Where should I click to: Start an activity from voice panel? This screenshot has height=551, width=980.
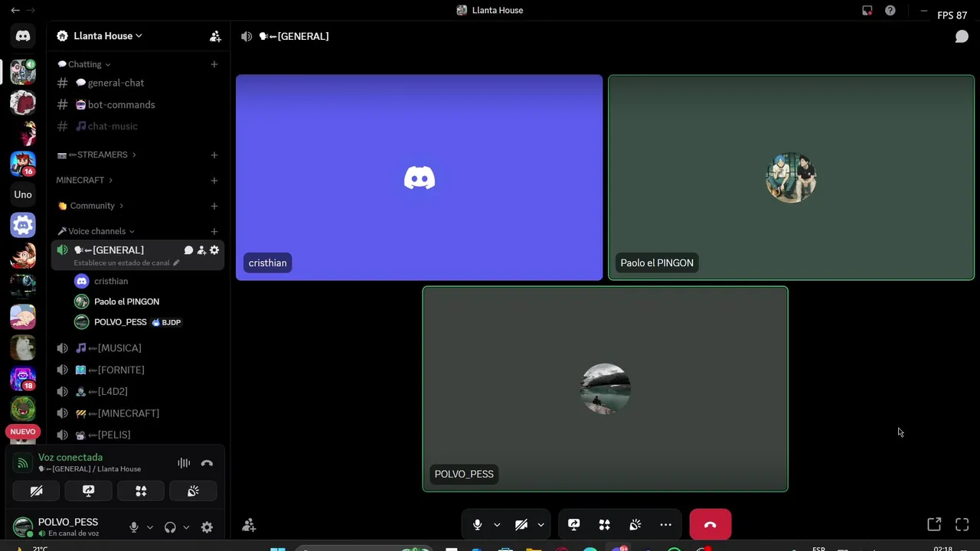[x=141, y=491]
